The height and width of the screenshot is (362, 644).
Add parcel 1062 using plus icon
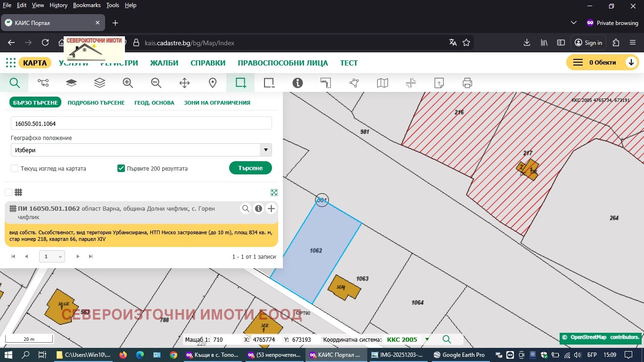click(271, 209)
